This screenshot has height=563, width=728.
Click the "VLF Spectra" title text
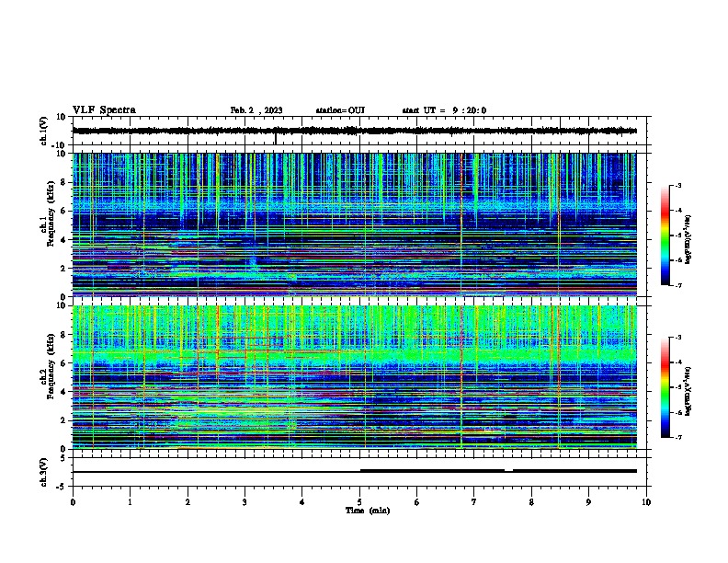[104, 110]
